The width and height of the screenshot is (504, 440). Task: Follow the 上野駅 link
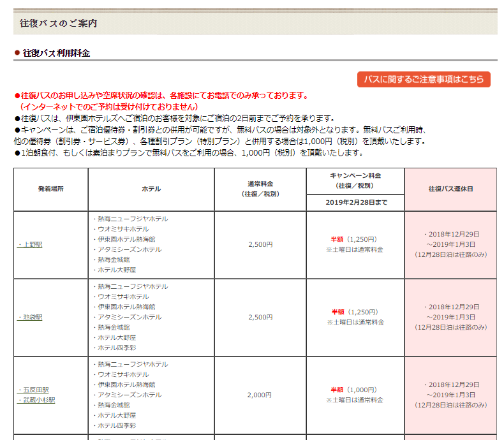click(30, 244)
